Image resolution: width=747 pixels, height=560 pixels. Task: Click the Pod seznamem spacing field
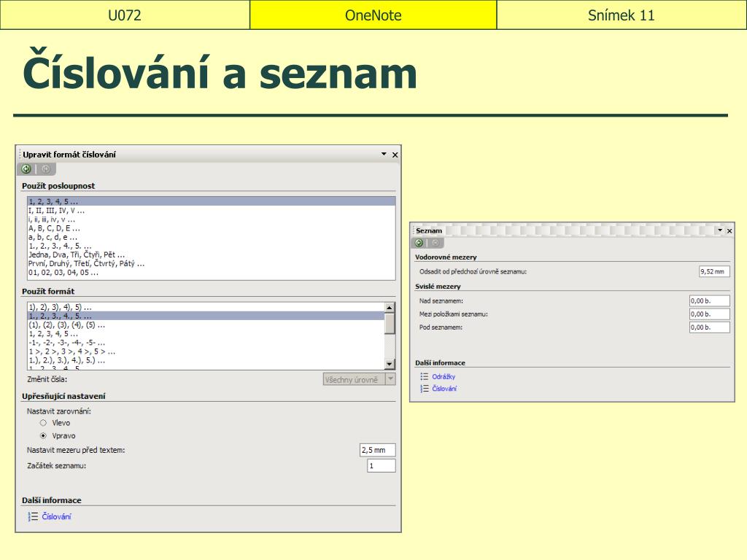(x=709, y=327)
